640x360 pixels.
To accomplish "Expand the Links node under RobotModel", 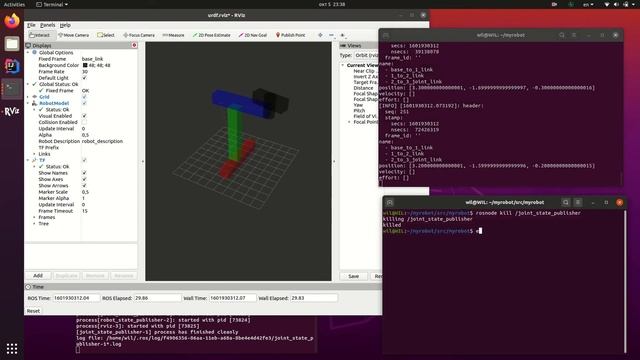I will [34, 154].
